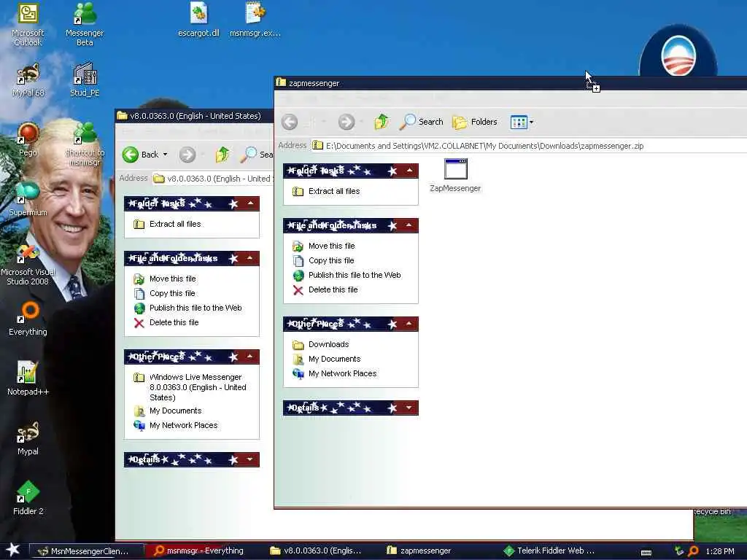Click Search in zapmessenger toolbar
Viewport: 747px width, 560px height.
421,122
